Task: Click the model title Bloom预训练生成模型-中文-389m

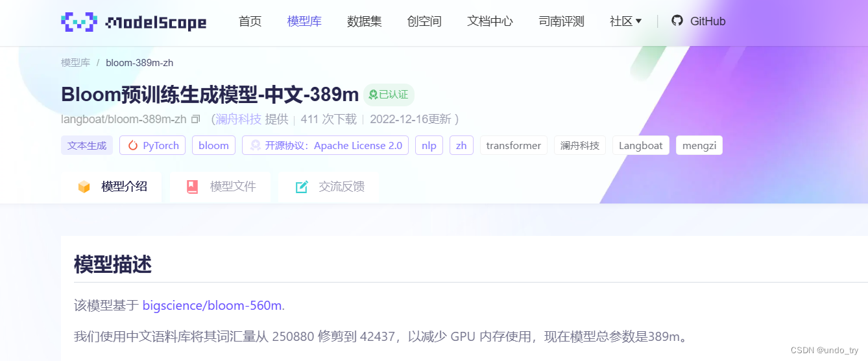Action: pos(210,95)
